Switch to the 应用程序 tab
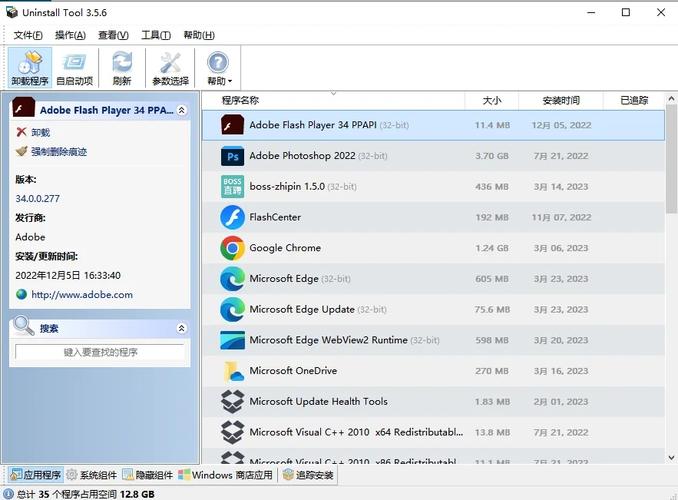The image size is (678, 500). tap(36, 475)
